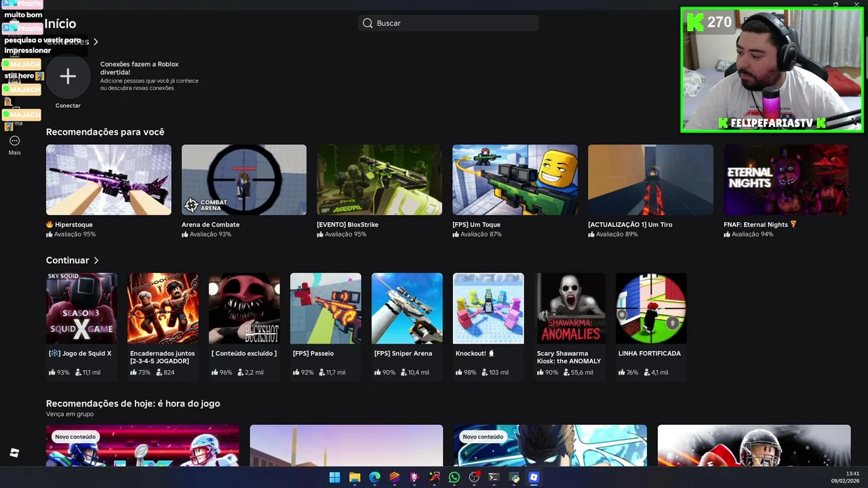Open the Robux icon at sidebar bottom

click(14, 453)
